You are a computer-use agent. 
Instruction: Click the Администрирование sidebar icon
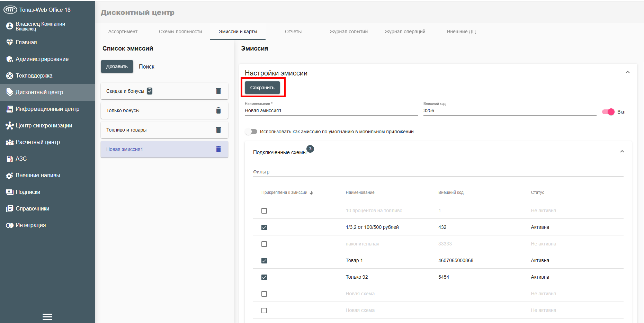(x=10, y=59)
